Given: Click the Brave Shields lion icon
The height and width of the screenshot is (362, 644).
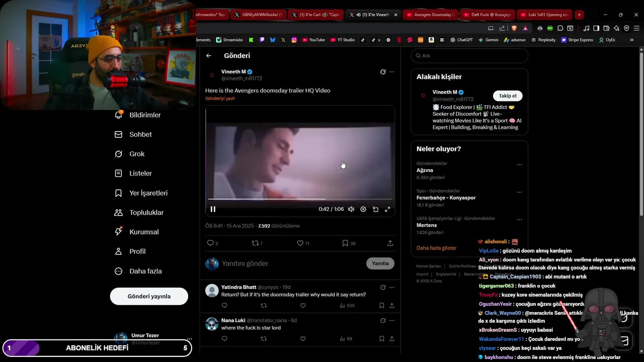Looking at the screenshot, I should point(514,28).
